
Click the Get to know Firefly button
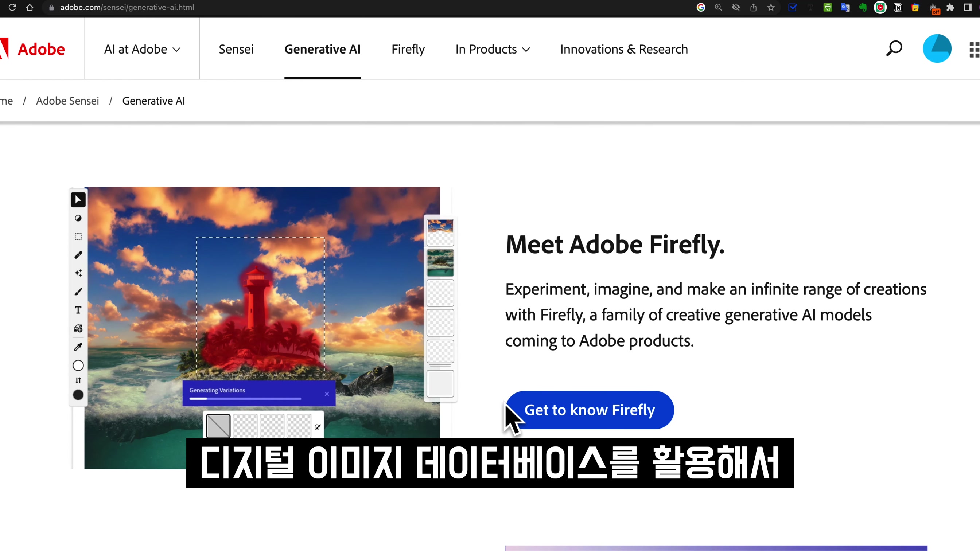coord(590,410)
